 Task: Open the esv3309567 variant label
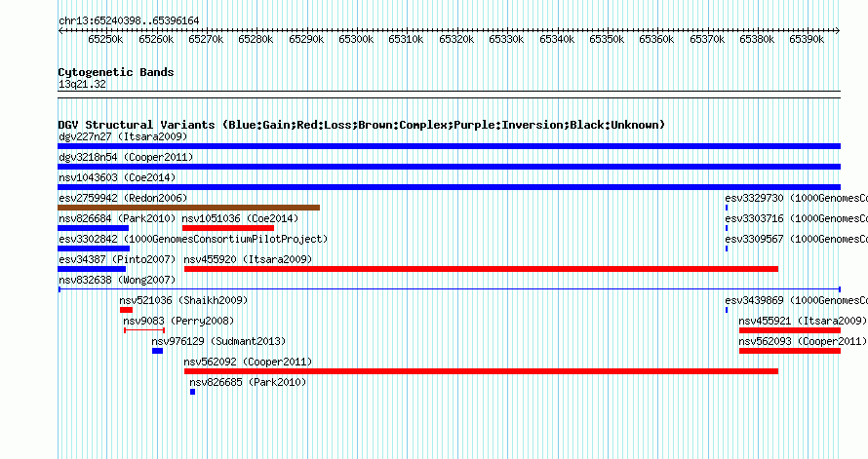[797, 239]
